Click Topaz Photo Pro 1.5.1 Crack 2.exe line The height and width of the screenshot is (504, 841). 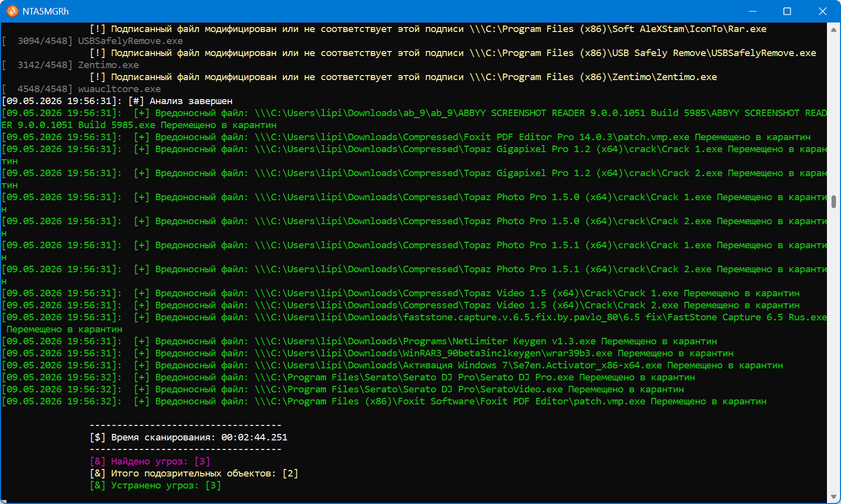pyautogui.click(x=414, y=275)
